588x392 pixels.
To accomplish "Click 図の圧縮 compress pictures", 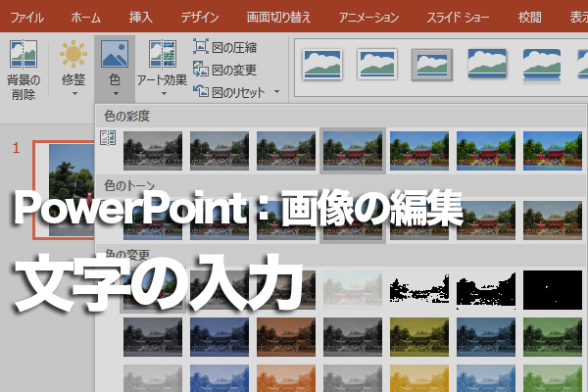I will 225,47.
